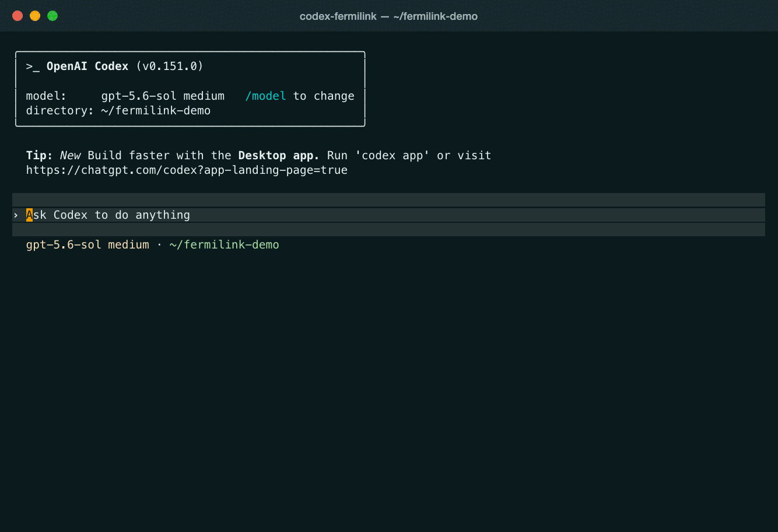Click the version text "(v0.151.0)"
778x532 pixels.
click(x=170, y=66)
